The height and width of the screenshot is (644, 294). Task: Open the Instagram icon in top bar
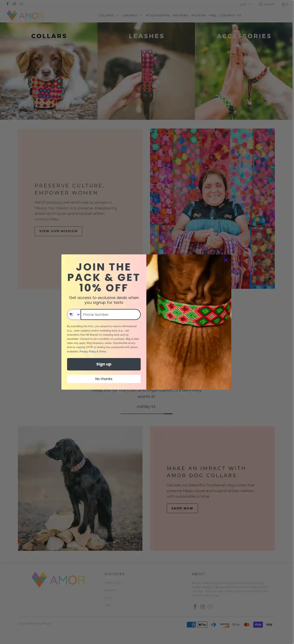click(x=14, y=4)
